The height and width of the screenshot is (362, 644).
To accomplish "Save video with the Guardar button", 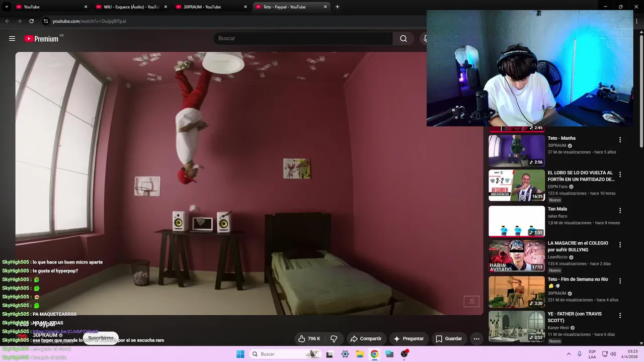I will [x=449, y=339].
